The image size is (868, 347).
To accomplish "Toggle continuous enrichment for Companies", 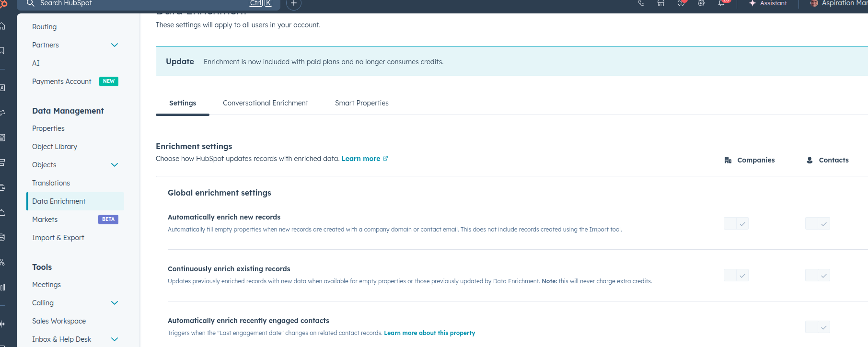I will click(736, 275).
